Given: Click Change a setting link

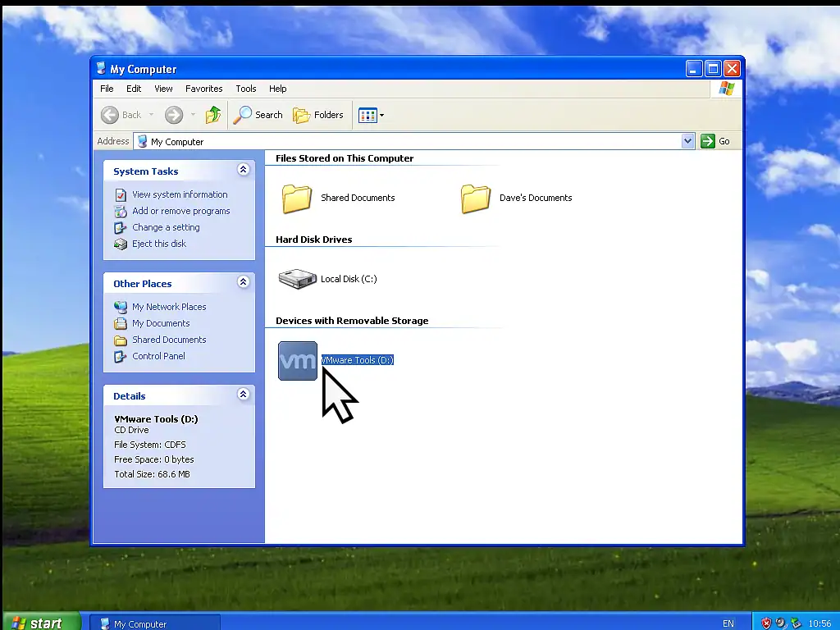Looking at the screenshot, I should click(x=166, y=227).
